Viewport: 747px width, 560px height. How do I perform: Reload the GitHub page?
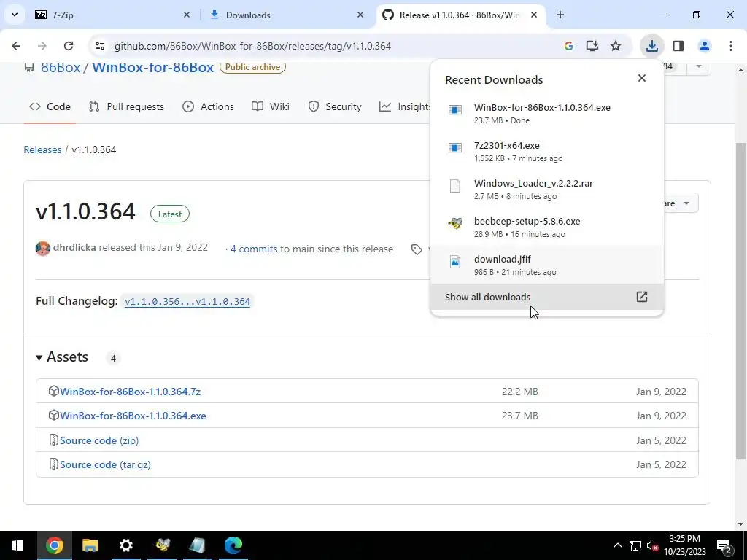point(69,46)
